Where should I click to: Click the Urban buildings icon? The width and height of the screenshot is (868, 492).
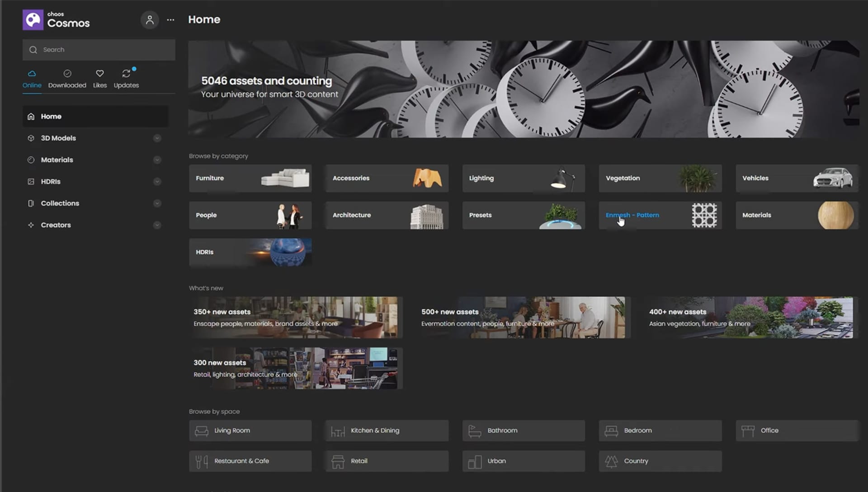click(475, 462)
